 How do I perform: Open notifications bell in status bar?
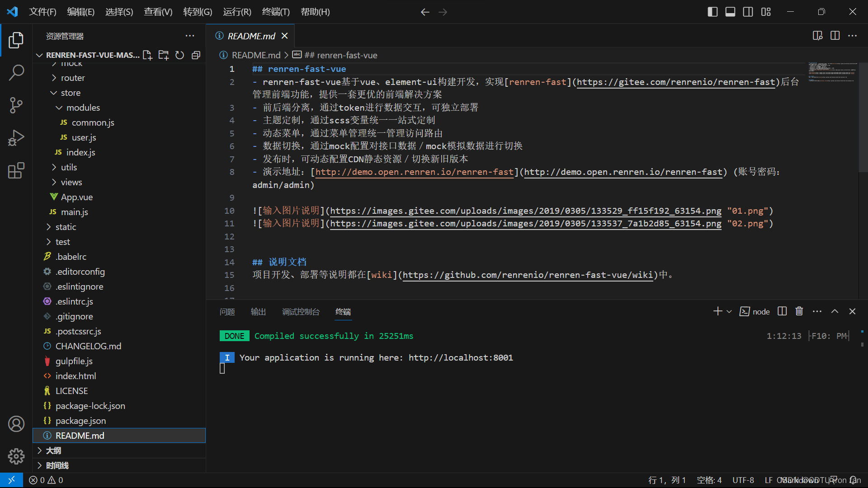[853, 480]
